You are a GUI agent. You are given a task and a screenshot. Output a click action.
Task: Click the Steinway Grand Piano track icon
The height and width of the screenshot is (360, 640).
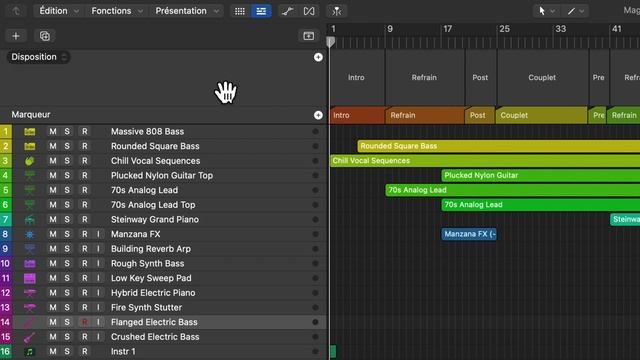[29, 220]
